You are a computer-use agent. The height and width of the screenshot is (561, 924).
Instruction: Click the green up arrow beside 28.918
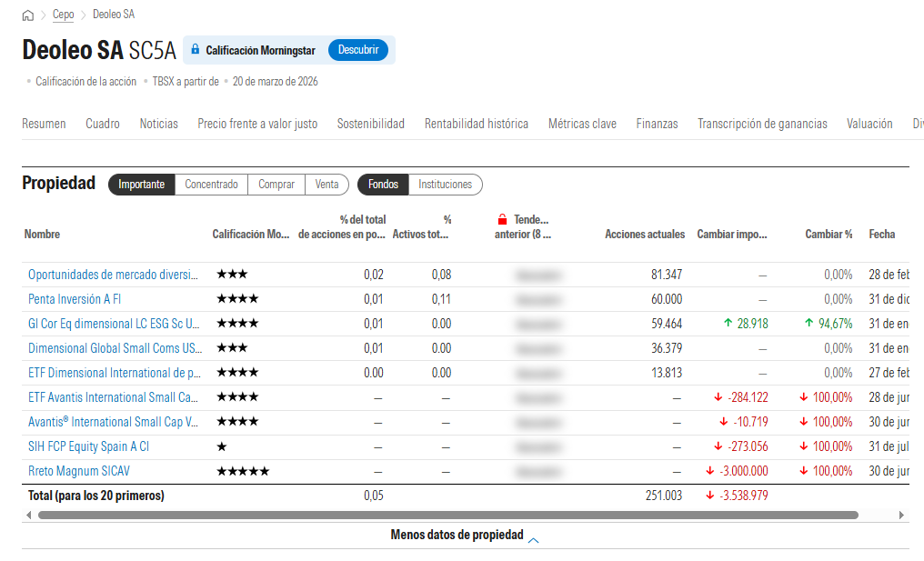[x=728, y=323]
